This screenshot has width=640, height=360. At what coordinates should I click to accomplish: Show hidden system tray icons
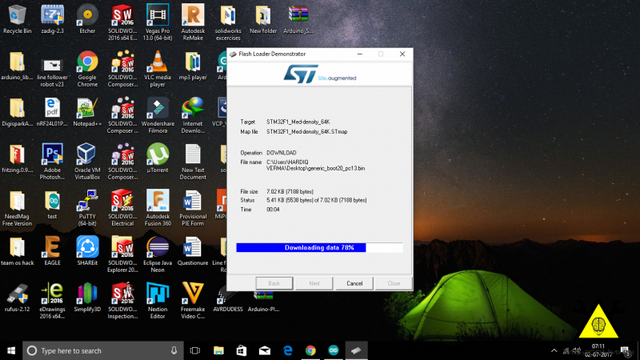click(554, 351)
